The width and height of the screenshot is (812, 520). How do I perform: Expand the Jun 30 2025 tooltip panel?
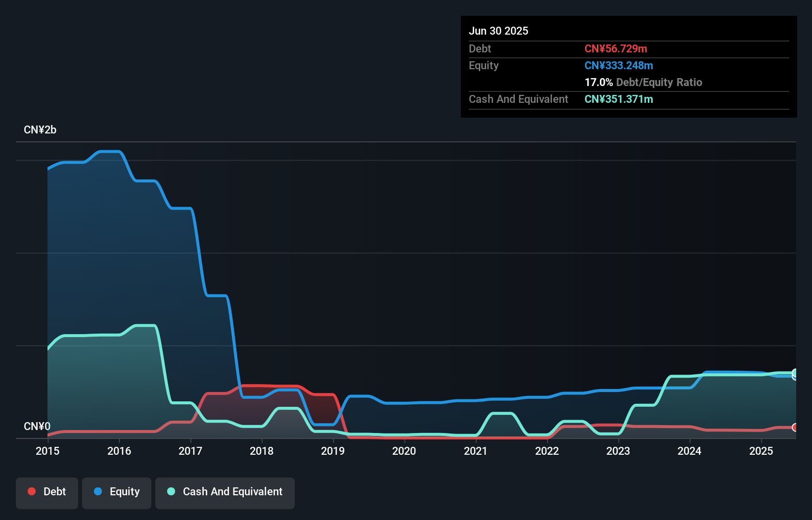[x=498, y=31]
